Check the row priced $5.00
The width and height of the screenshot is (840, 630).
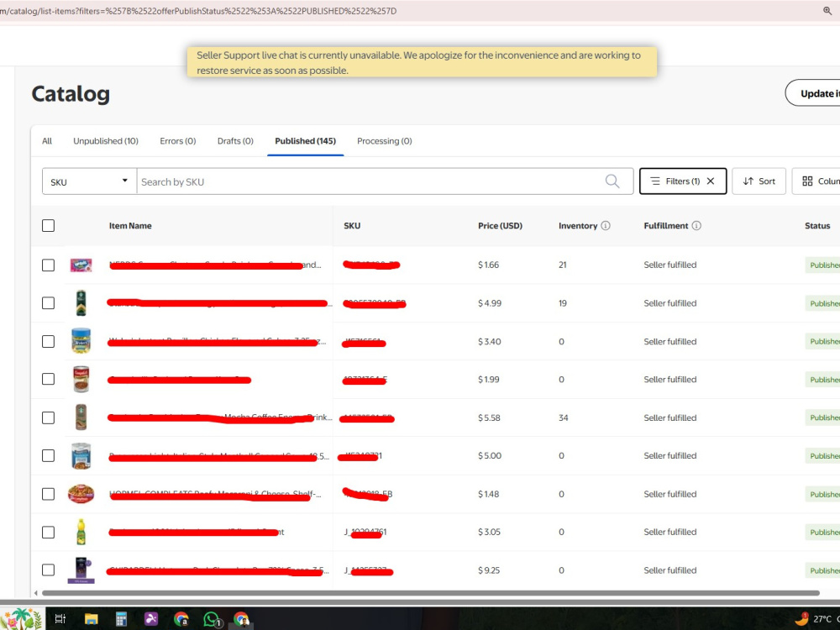click(x=48, y=456)
